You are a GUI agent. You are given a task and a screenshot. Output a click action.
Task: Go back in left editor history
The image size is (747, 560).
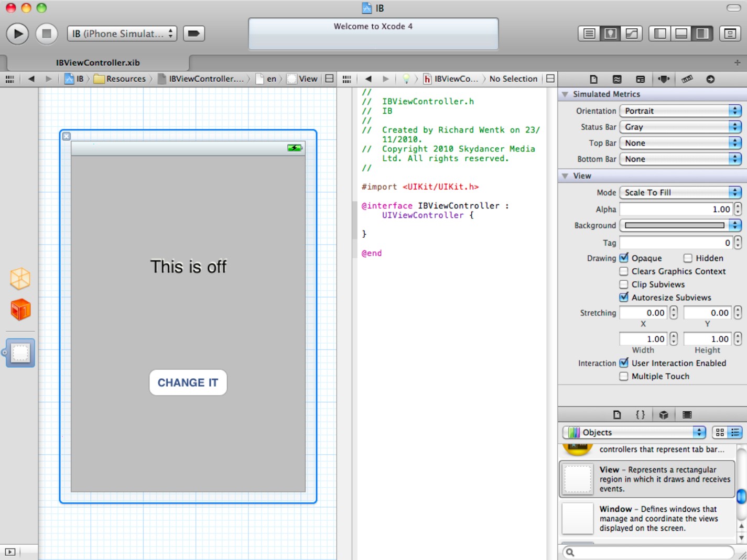click(31, 79)
